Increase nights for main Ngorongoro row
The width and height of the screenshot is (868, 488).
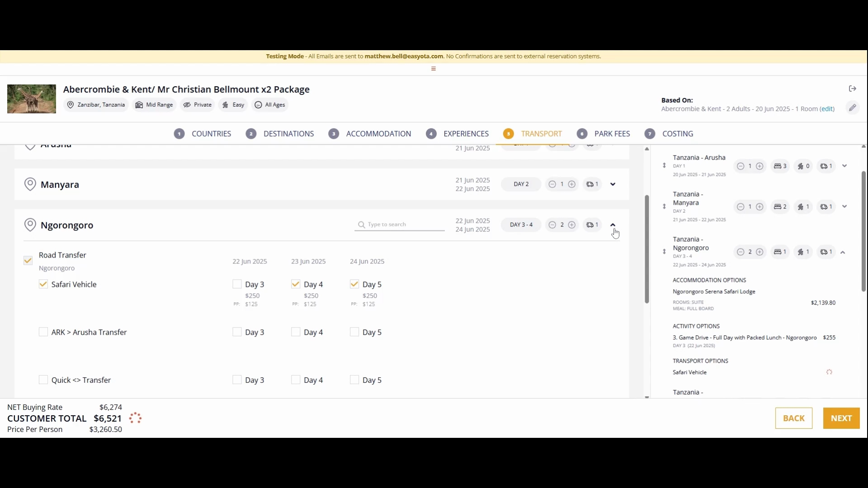(x=572, y=225)
